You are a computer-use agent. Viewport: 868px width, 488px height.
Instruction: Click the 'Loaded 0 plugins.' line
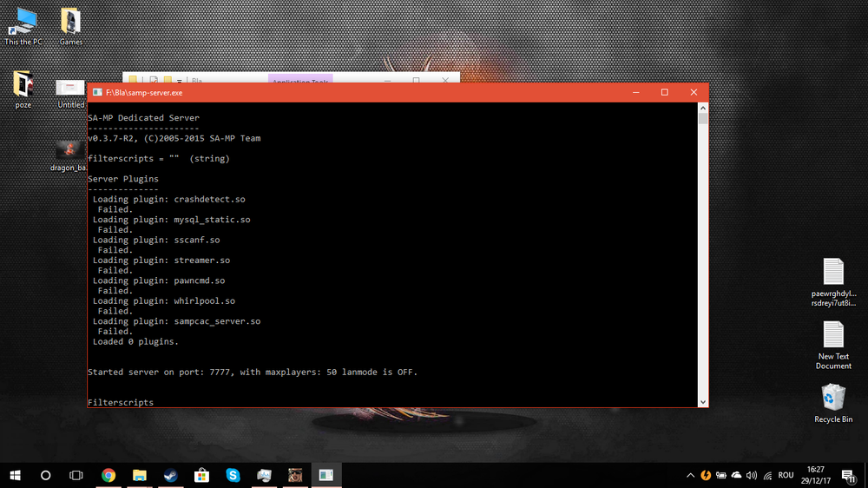click(x=135, y=342)
